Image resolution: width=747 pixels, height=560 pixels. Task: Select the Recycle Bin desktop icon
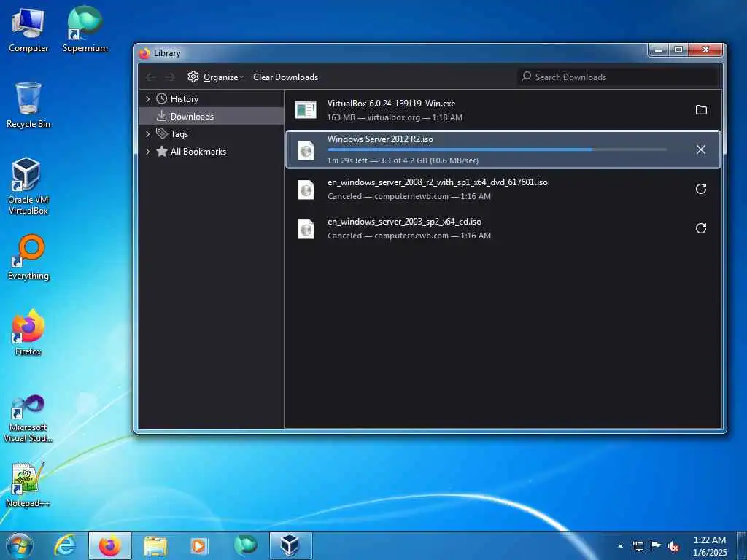(x=28, y=105)
